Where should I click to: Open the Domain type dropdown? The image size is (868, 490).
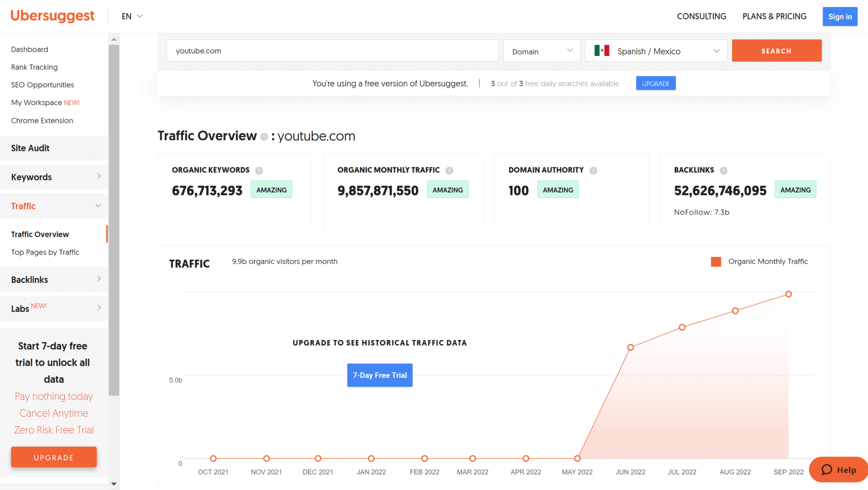coord(542,51)
